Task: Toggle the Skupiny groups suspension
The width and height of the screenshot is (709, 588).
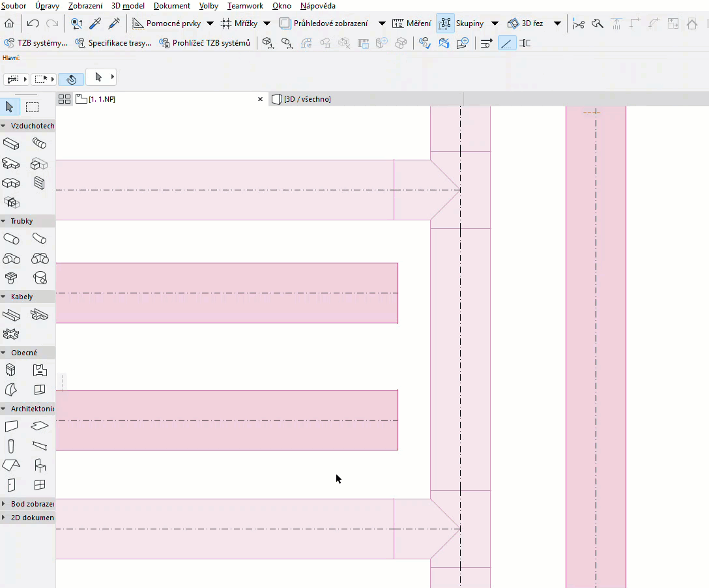Action: (x=444, y=22)
